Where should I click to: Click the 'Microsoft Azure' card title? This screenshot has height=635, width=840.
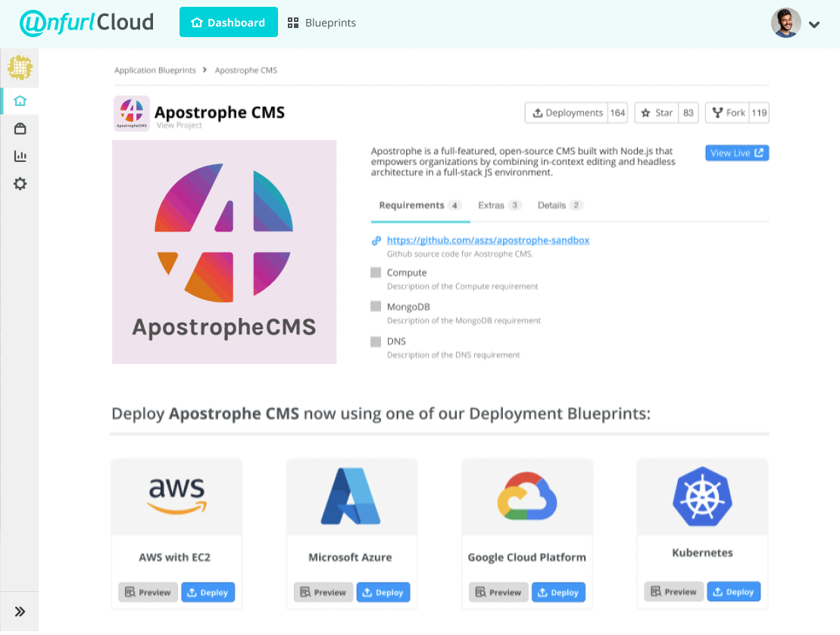[350, 557]
